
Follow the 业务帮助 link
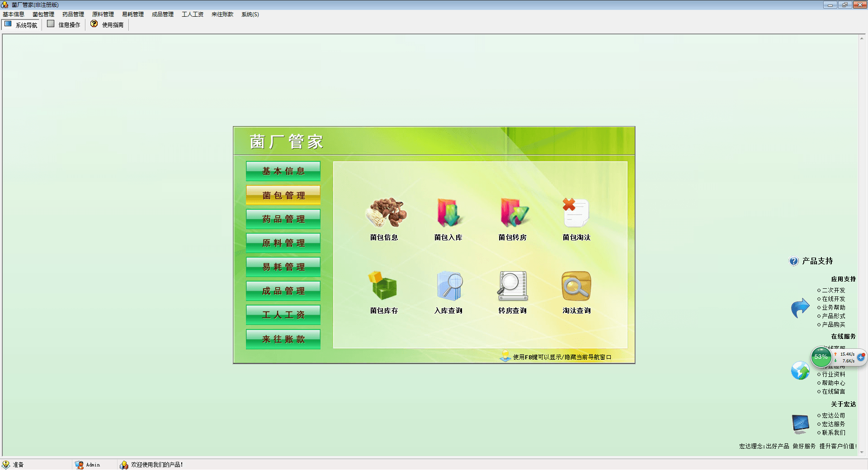[833, 307]
